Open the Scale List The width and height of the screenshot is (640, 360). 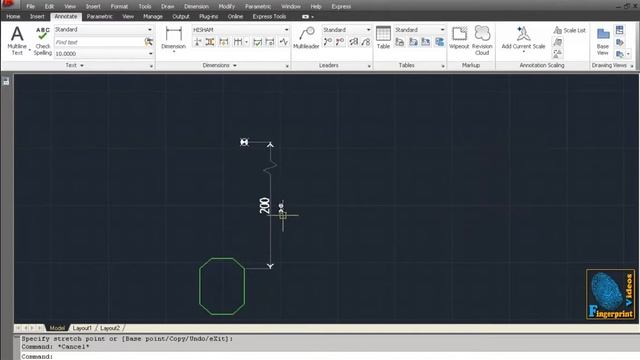pyautogui.click(x=570, y=30)
